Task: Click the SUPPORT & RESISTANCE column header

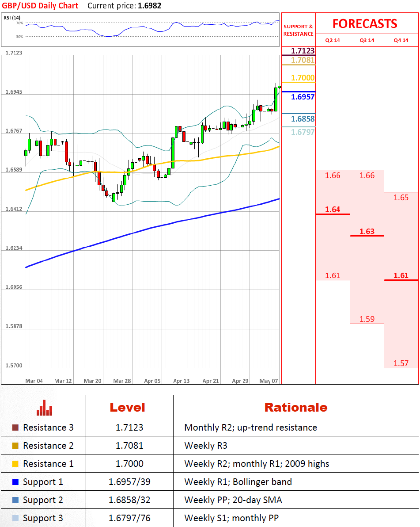Action: click(298, 30)
